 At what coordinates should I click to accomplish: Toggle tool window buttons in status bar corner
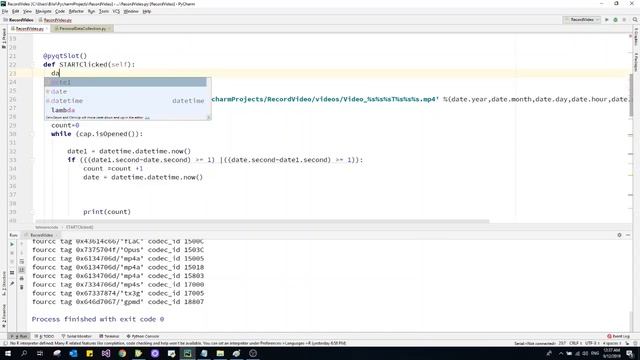4,343
